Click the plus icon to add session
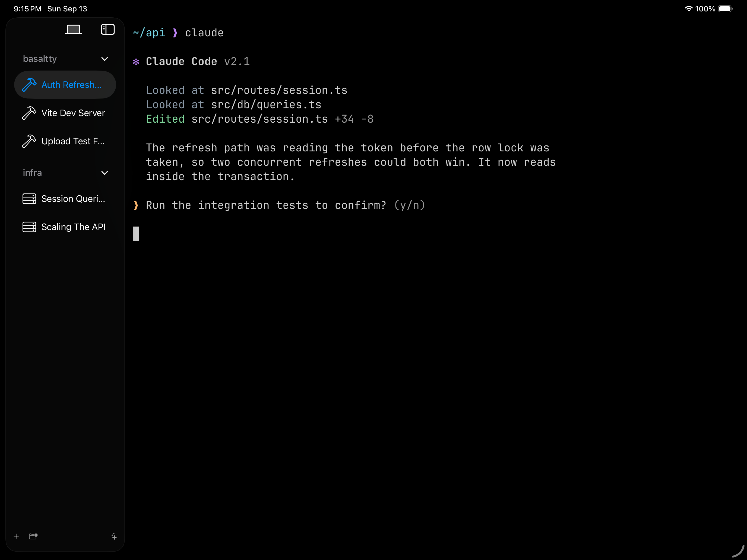747x560 pixels. coord(16,536)
